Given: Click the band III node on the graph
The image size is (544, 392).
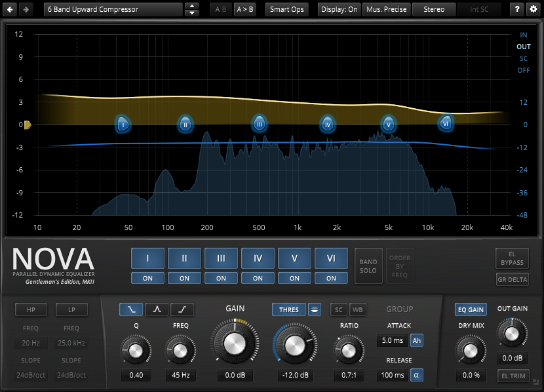Looking at the screenshot, I should [260, 123].
